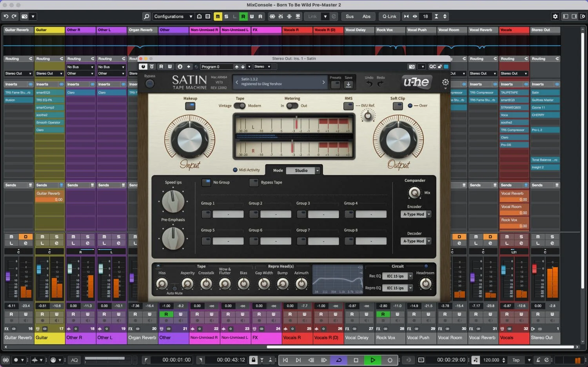Open the Ozone 11 insert on Stereo Out
The width and height of the screenshot is (588, 367).
[x=545, y=107]
